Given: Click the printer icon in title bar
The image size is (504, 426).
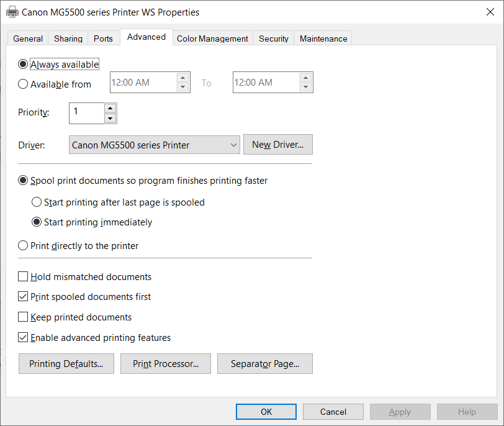Looking at the screenshot, I should click(x=12, y=12).
